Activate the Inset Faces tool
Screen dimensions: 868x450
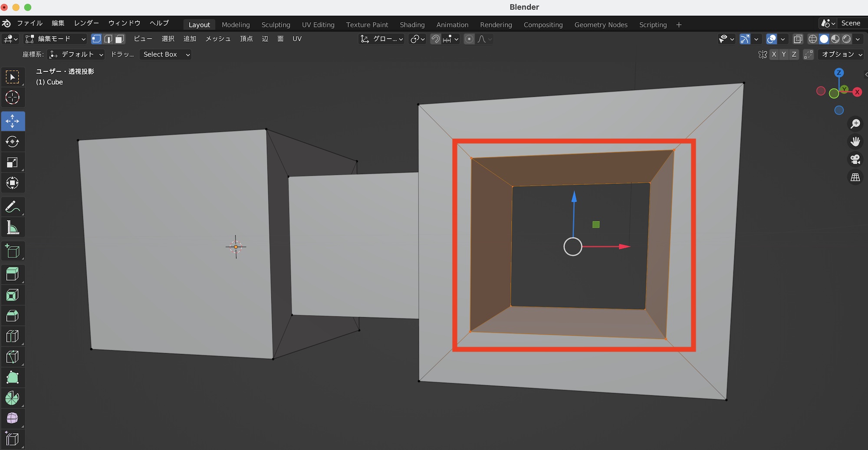[x=12, y=295]
